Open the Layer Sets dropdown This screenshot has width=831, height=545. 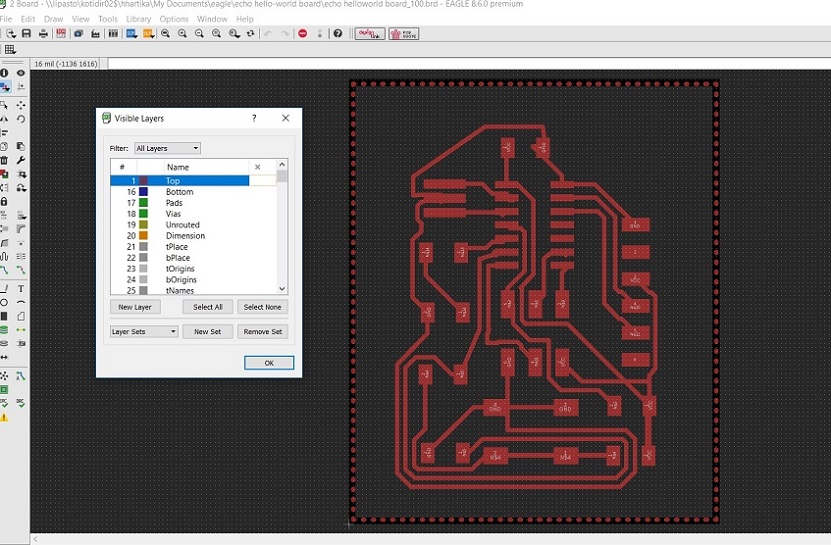click(144, 332)
